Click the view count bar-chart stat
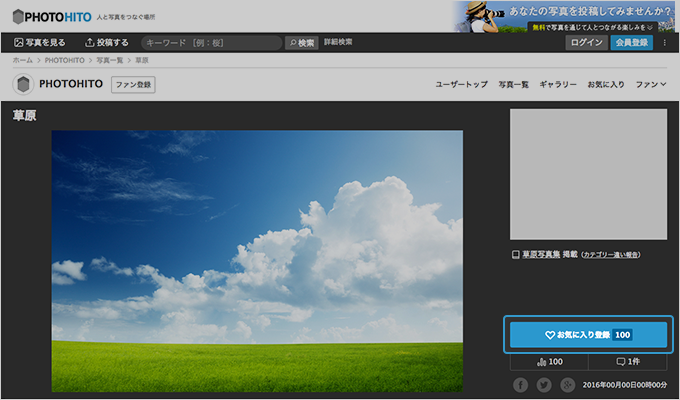Image resolution: width=680 pixels, height=400 pixels. pyautogui.click(x=549, y=361)
